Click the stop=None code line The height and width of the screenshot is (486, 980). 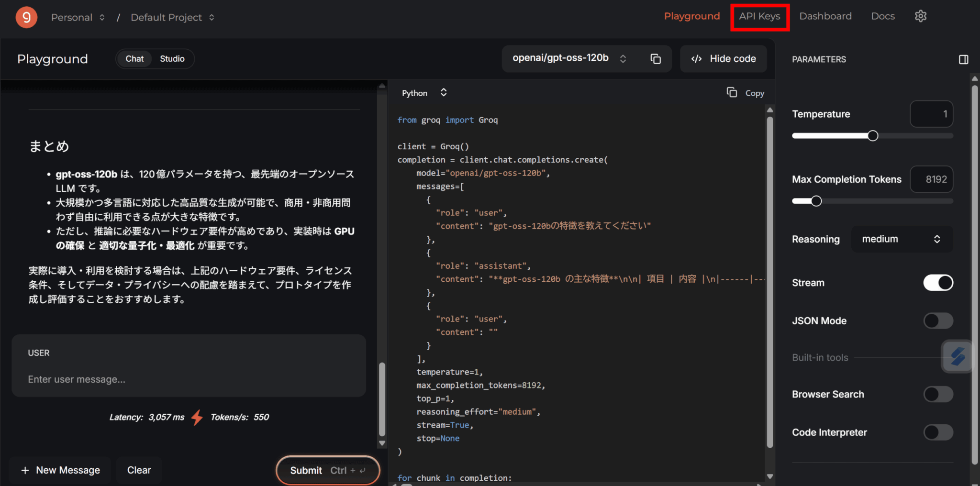(x=438, y=439)
